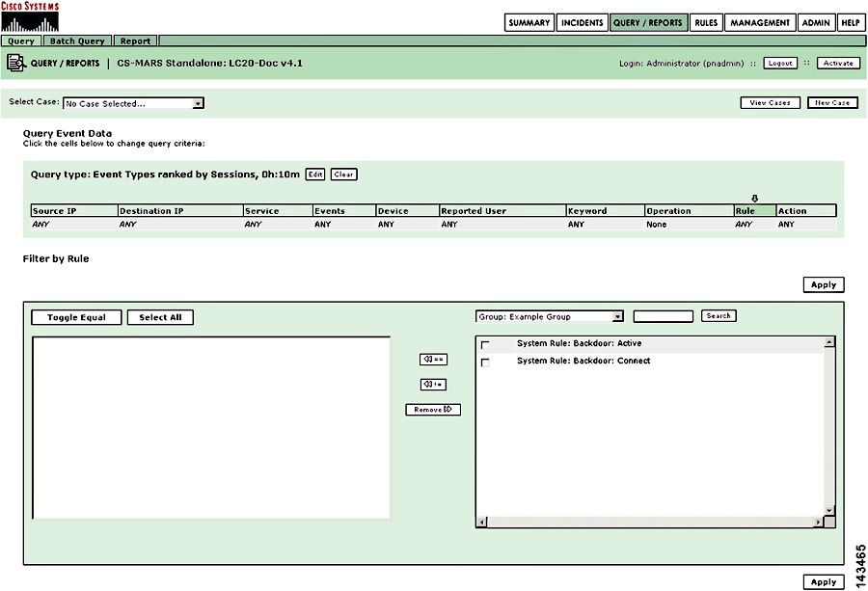The image size is (868, 591).
Task: Click the Operation None cell
Action: point(690,224)
